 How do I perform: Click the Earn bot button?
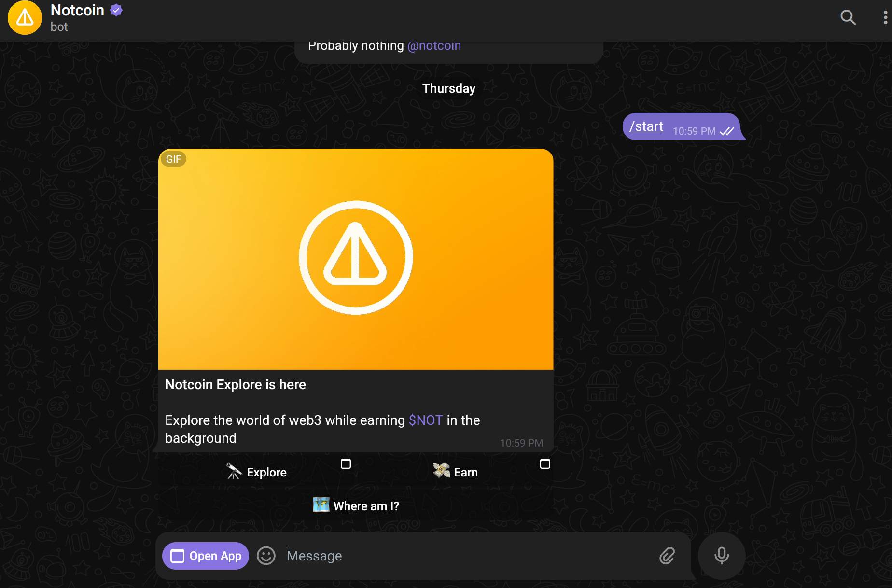(x=455, y=472)
